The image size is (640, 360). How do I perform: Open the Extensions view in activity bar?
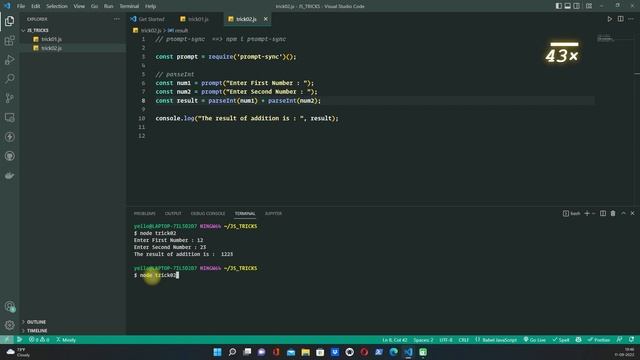pos(9,40)
